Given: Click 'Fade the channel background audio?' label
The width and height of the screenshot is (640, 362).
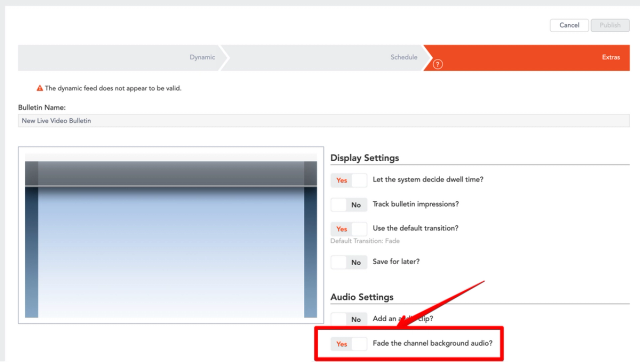Looking at the screenshot, I should coord(432,343).
